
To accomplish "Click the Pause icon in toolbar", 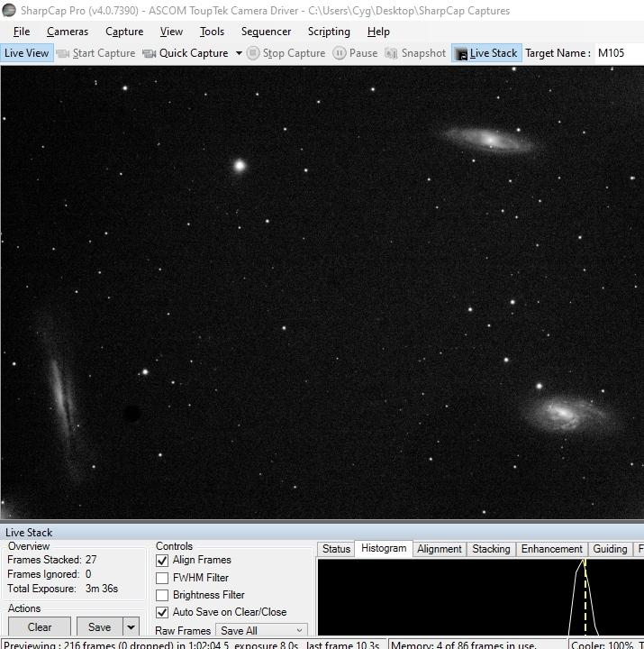I will click(340, 53).
